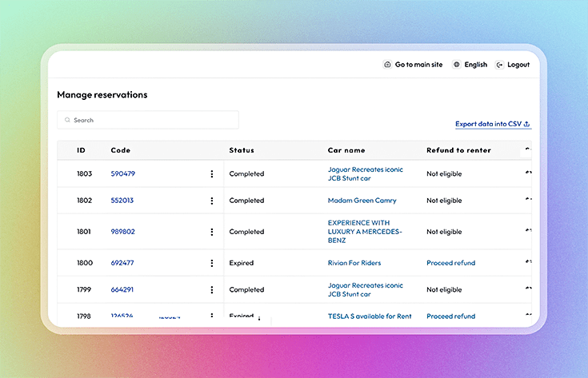The image size is (588, 378).
Task: Click Completed status in row 1802
Action: [246, 201]
